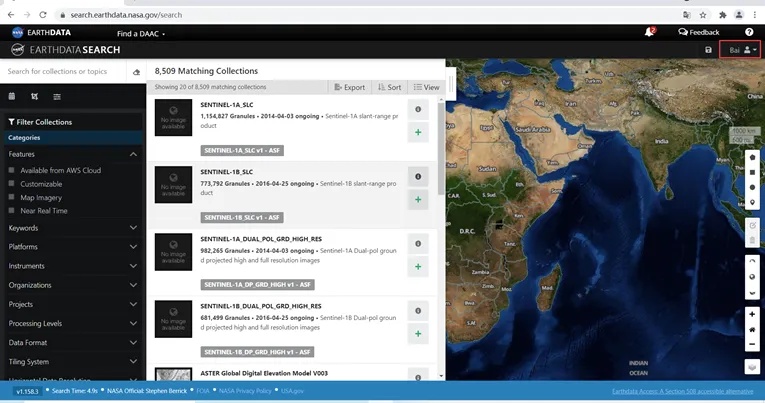Select the rectangle spatial drawing tool
The image size is (765, 403).
752,172
